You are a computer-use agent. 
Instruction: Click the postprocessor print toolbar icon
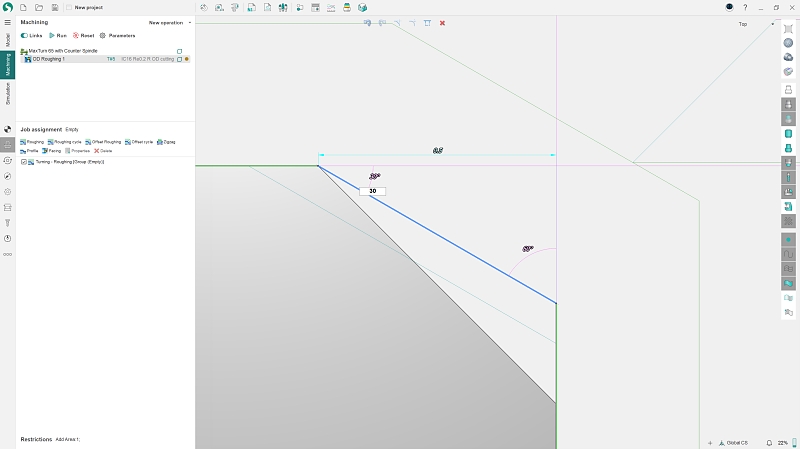pos(347,8)
